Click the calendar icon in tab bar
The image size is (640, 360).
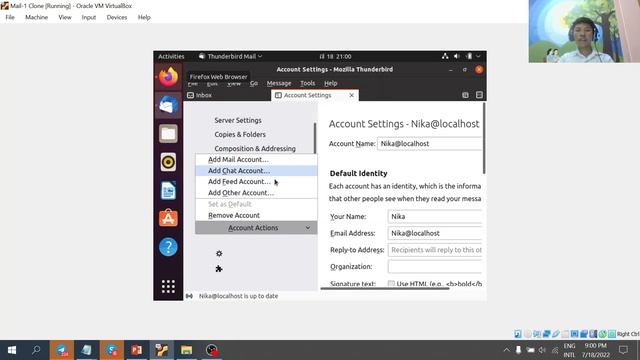[465, 95]
